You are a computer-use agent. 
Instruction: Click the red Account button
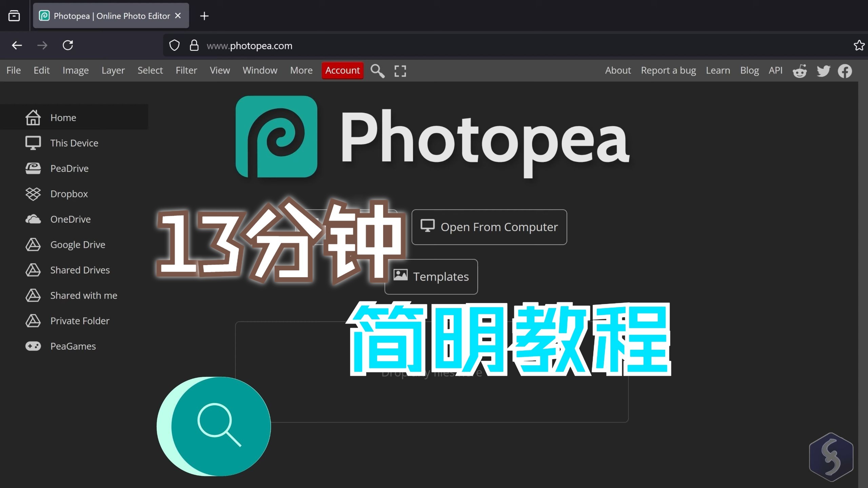[x=342, y=70]
